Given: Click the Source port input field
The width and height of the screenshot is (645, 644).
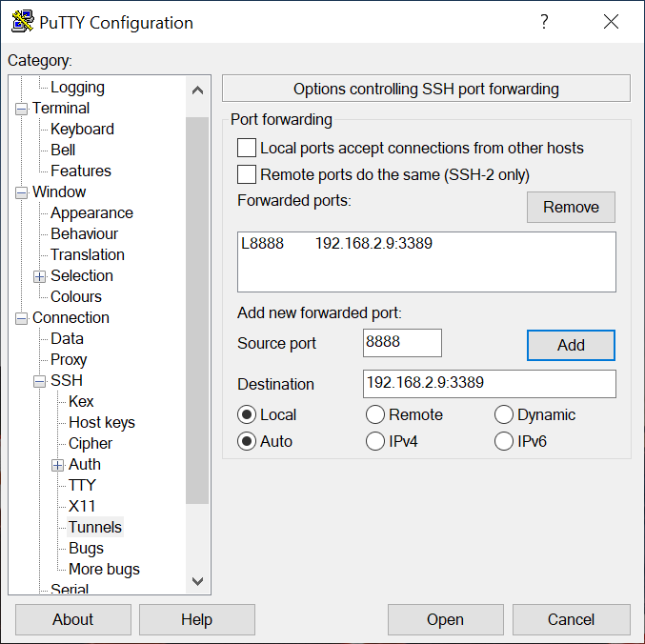Looking at the screenshot, I should tap(402, 343).
